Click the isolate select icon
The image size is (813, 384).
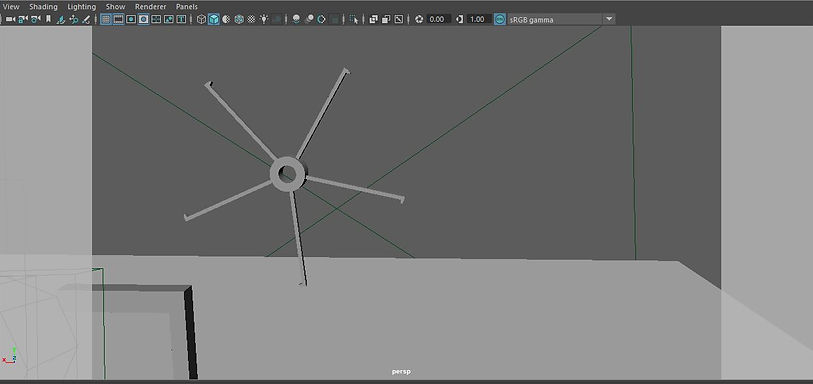354,19
